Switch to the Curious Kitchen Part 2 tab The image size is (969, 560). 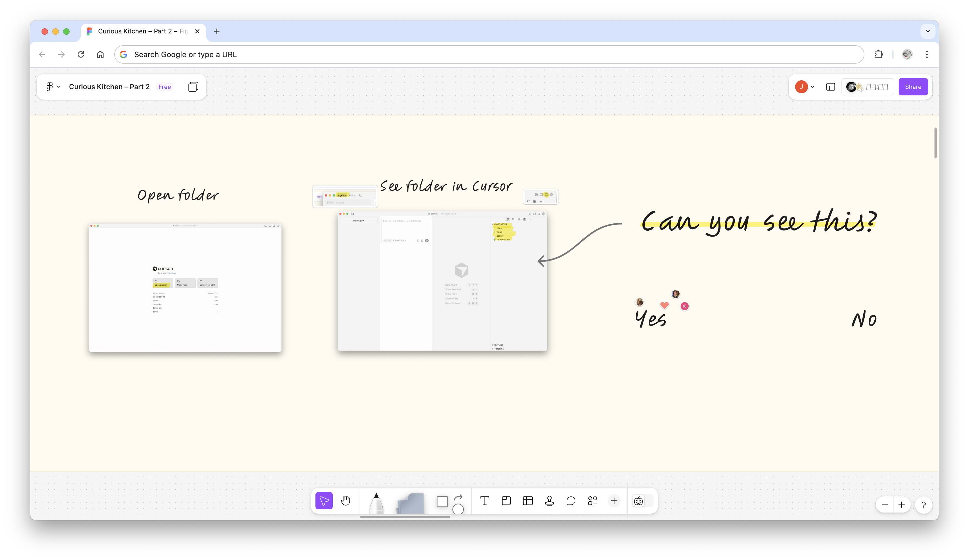point(138,31)
